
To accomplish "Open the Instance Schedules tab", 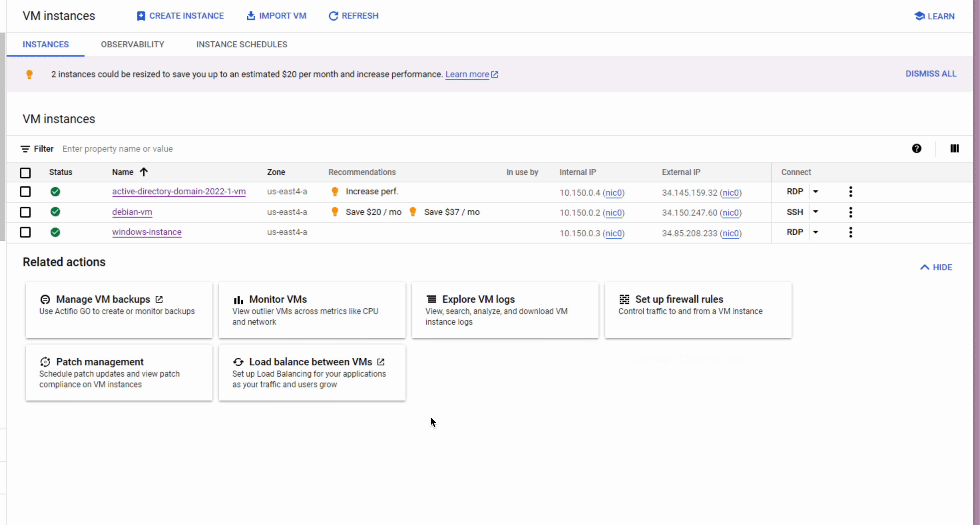I will (x=242, y=45).
